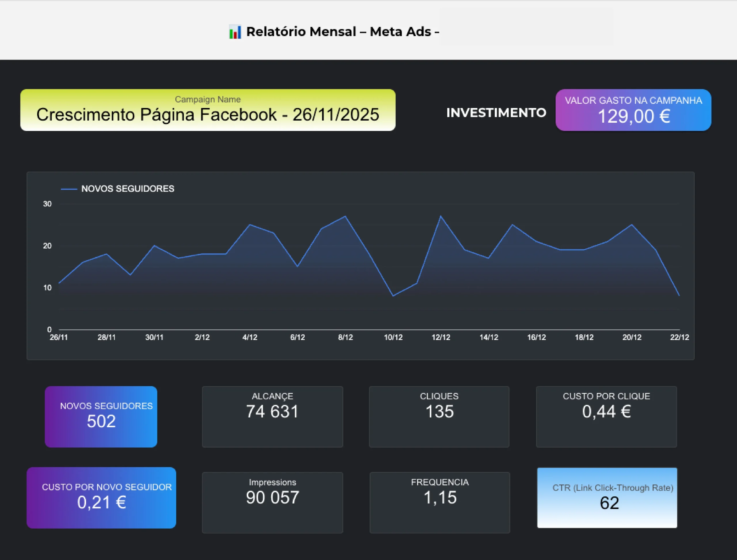This screenshot has height=560, width=737.
Task: Click CUSTO POR NOVO SEGUIDOR card
Action: tap(101, 498)
